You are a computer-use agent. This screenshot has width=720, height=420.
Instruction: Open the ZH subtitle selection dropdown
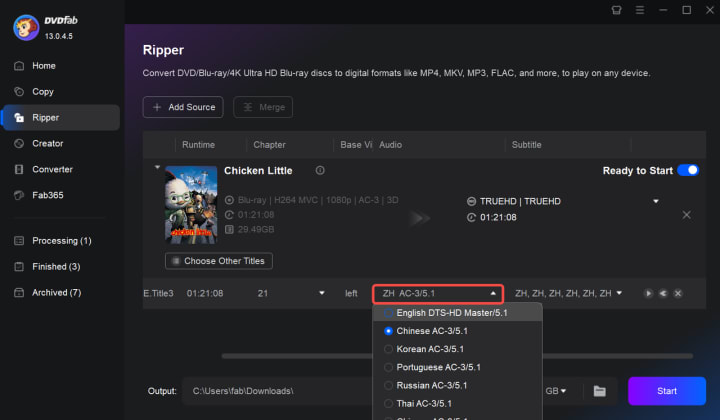pyautogui.click(x=619, y=293)
